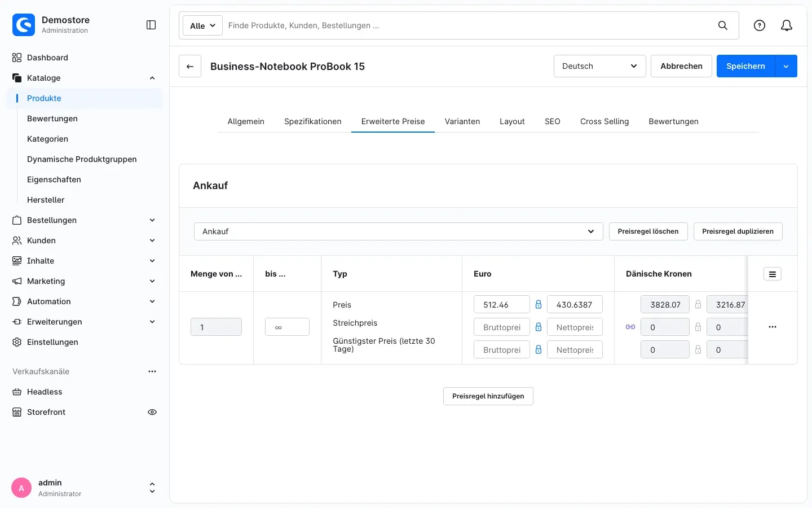The width and height of the screenshot is (812, 508).
Task: Open the price row three-dot actions
Action: point(773,327)
